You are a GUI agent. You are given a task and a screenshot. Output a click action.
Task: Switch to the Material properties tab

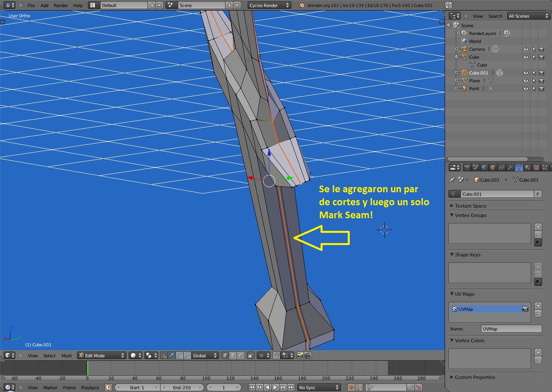point(528,167)
